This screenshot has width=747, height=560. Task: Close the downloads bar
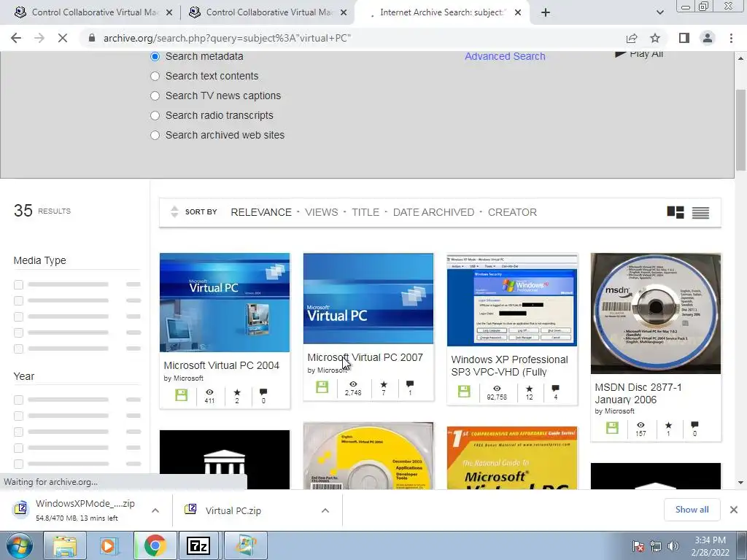(x=734, y=510)
